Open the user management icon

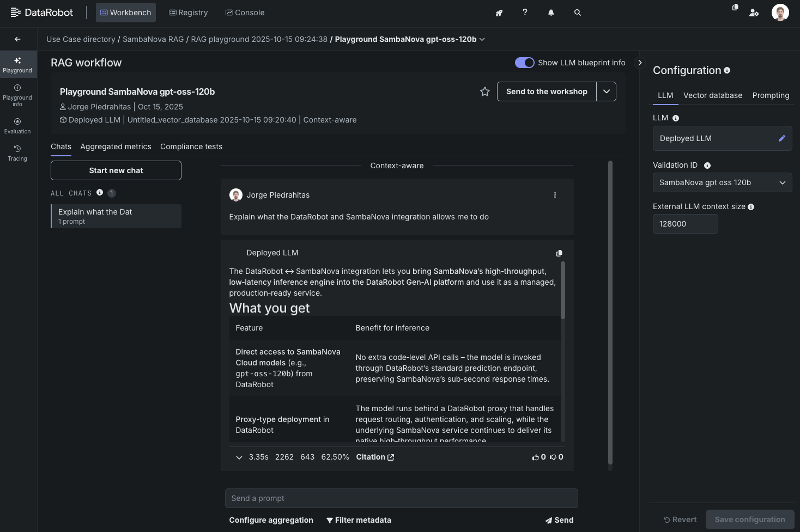pos(754,13)
